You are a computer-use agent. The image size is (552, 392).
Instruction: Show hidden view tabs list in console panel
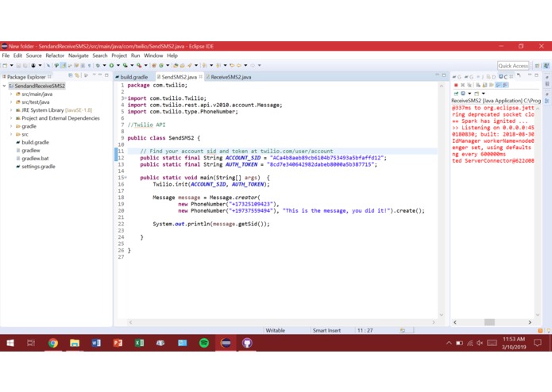tap(519, 75)
